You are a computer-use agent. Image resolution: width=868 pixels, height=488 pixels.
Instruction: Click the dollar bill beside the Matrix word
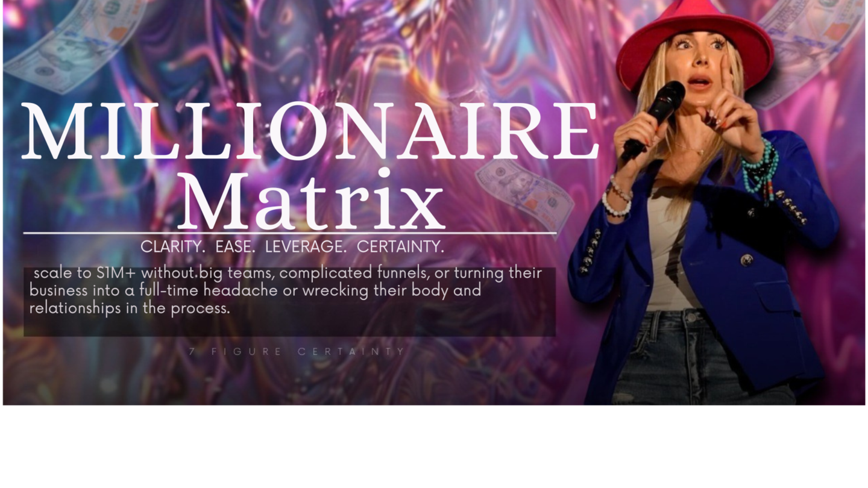tap(524, 196)
